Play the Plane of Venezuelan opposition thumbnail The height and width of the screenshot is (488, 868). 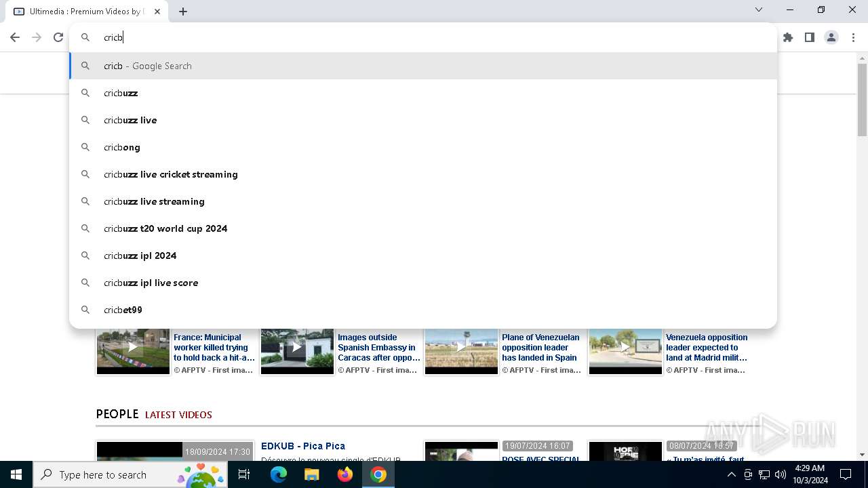(x=461, y=351)
